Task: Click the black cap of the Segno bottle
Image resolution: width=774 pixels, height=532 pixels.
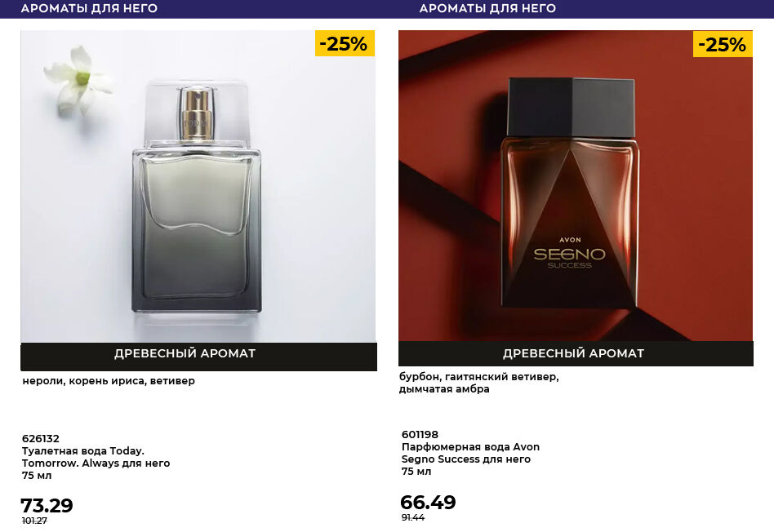Action: coord(571,106)
